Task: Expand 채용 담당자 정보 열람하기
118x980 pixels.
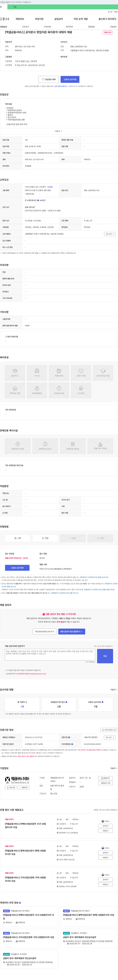Action: 72,632
